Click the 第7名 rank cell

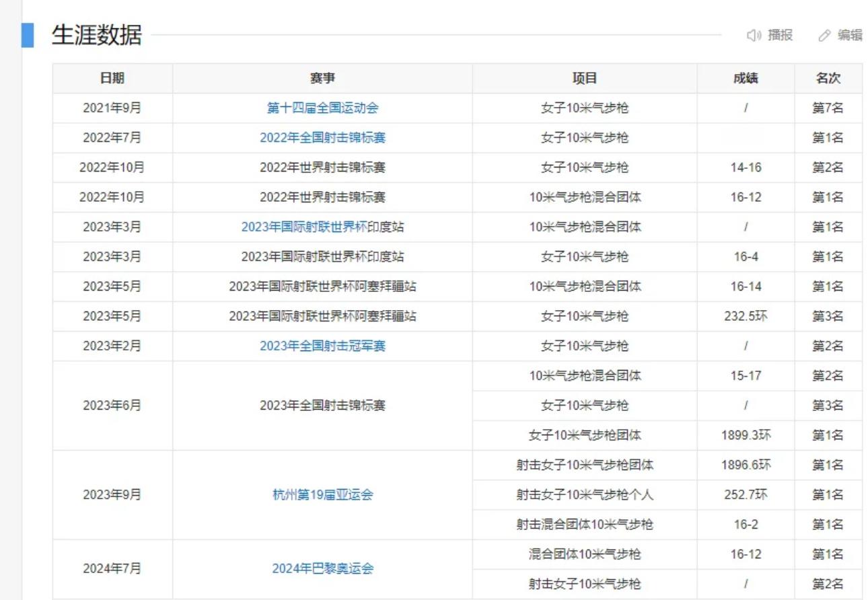(x=828, y=108)
